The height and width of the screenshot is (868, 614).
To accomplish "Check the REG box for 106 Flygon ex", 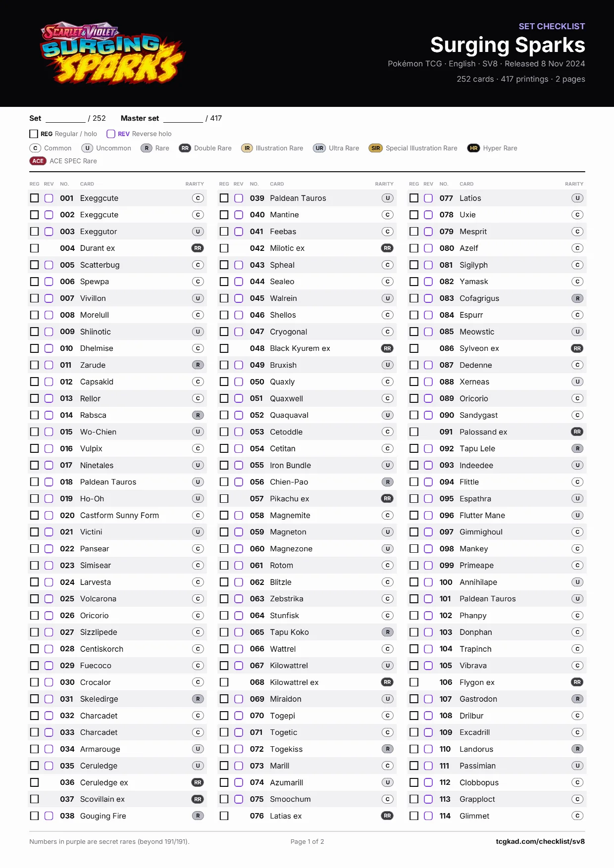I will click(x=414, y=682).
